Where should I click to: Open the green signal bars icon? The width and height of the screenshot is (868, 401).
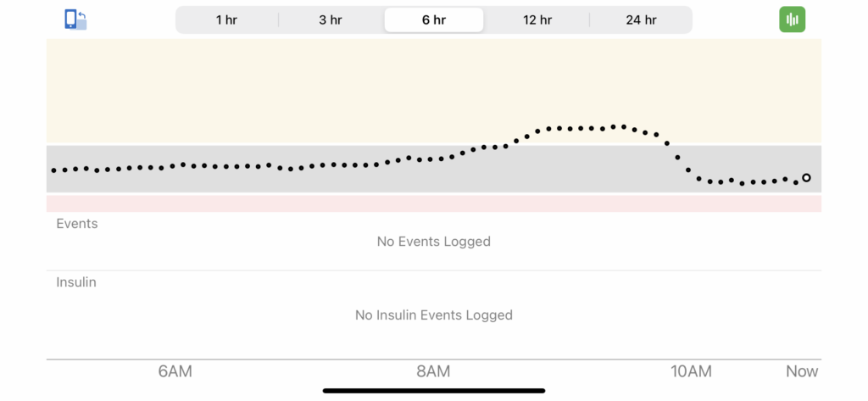click(x=793, y=19)
